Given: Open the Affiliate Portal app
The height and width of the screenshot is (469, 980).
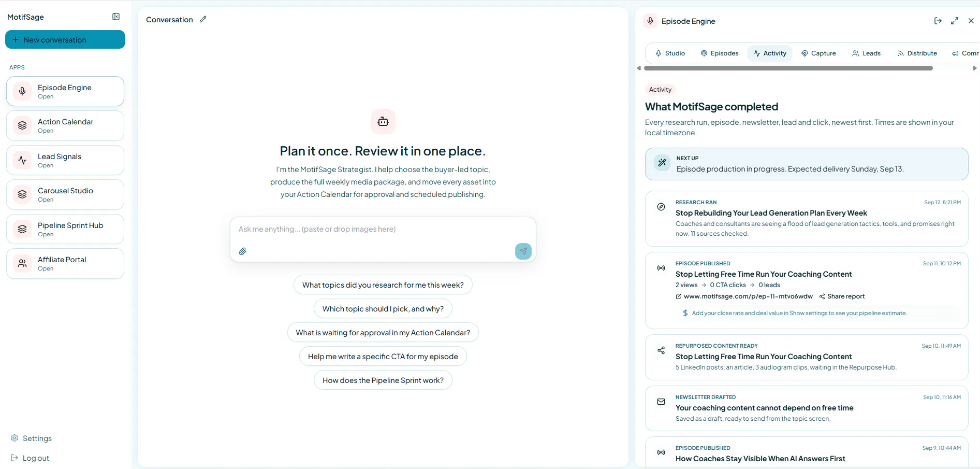Looking at the screenshot, I should point(65,263).
